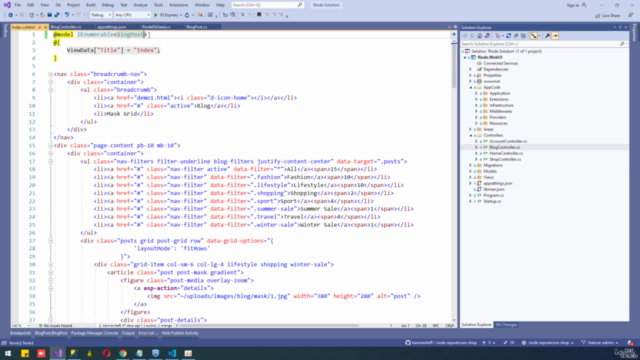The image size is (640, 360).
Task: Open the Web Publish Activity tab
Action: pyautogui.click(x=180, y=333)
